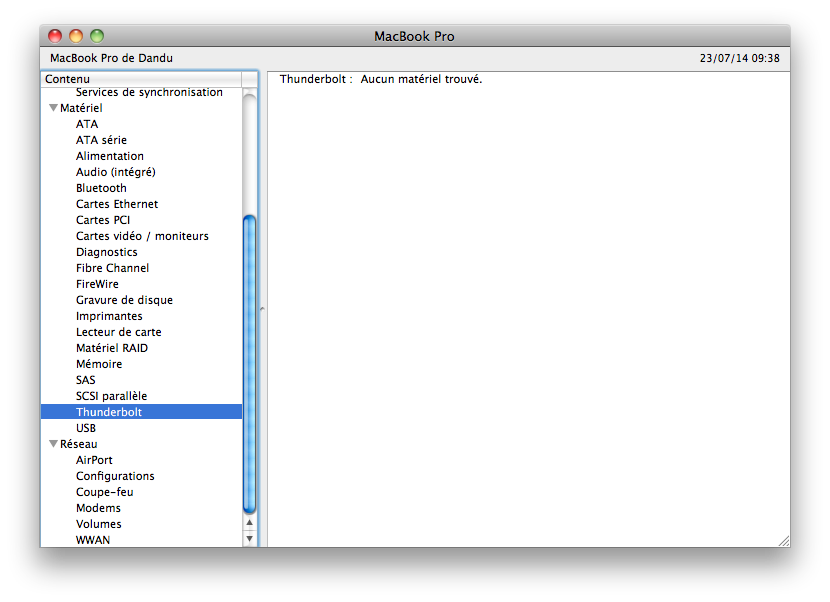Open Volumes entry
Image resolution: width=830 pixels, height=602 pixels.
[98, 524]
